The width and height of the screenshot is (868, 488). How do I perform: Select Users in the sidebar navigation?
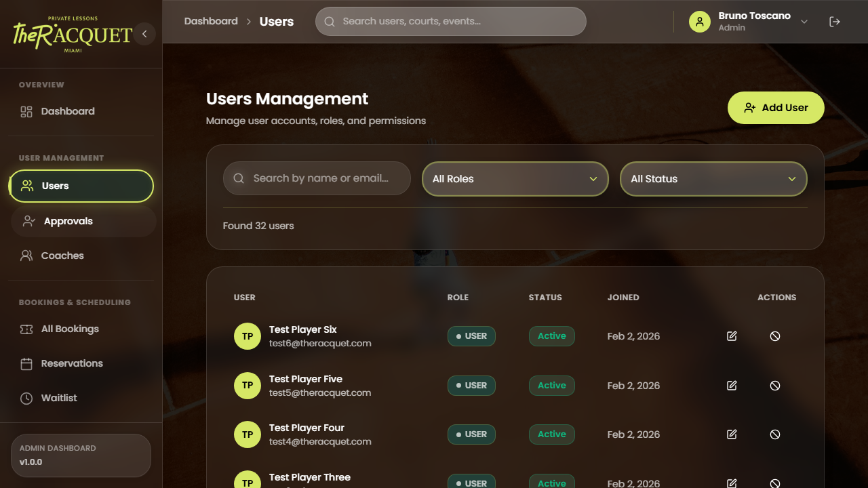click(x=55, y=185)
